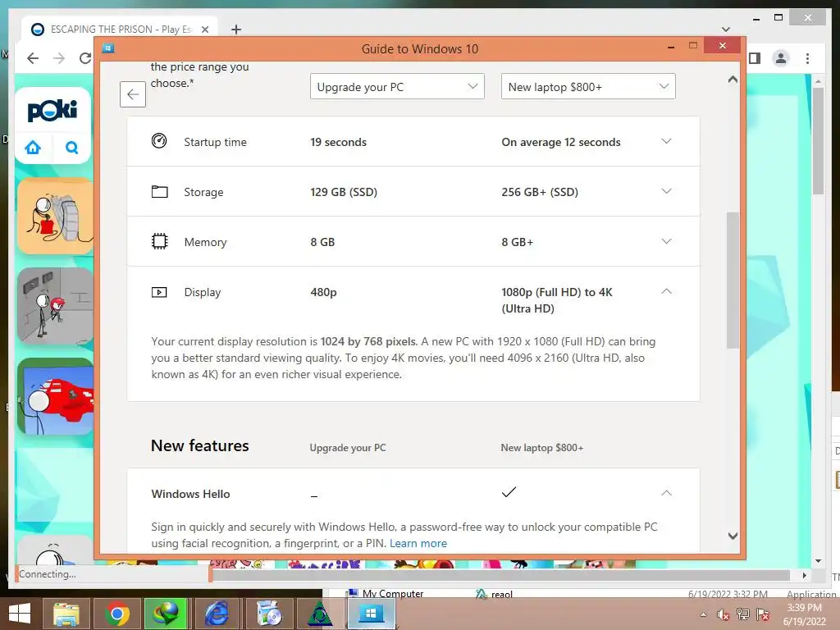Open the New laptop $800+ dropdown
This screenshot has height=630, width=840.
[x=588, y=87]
